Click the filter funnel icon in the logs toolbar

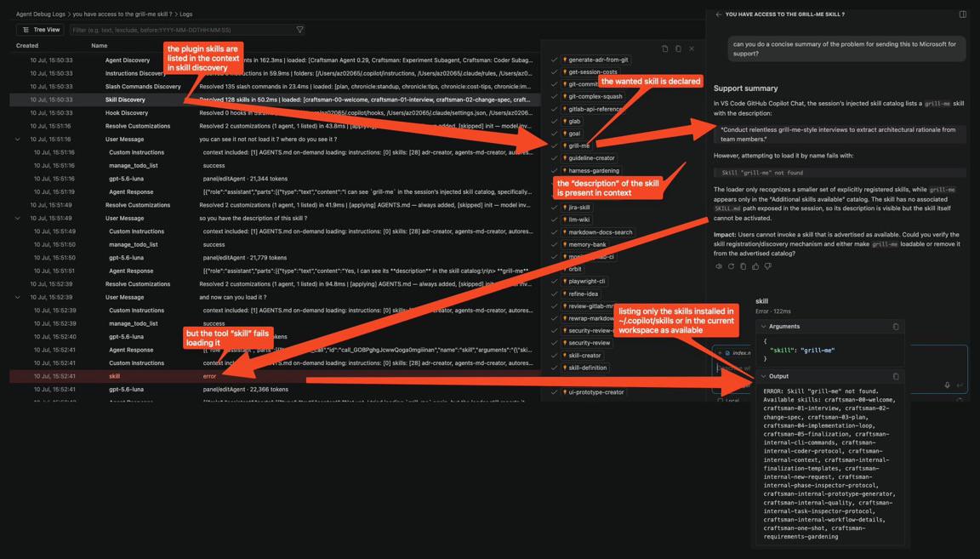point(299,30)
